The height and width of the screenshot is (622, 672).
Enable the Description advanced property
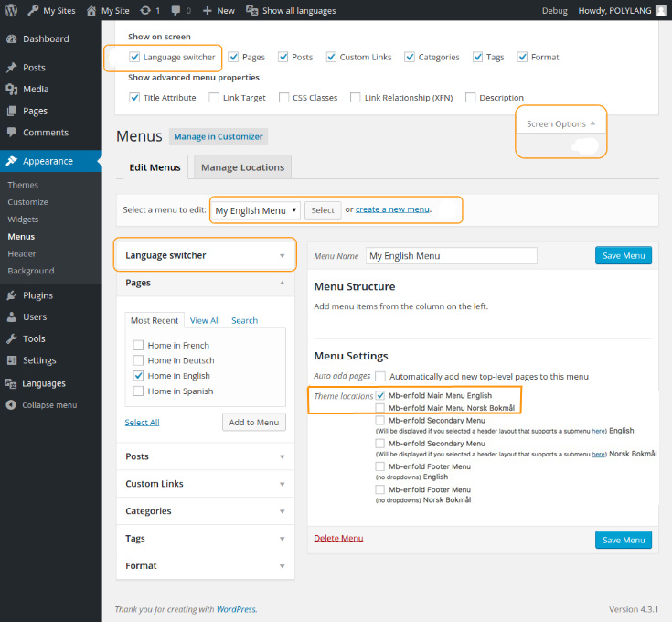470,97
